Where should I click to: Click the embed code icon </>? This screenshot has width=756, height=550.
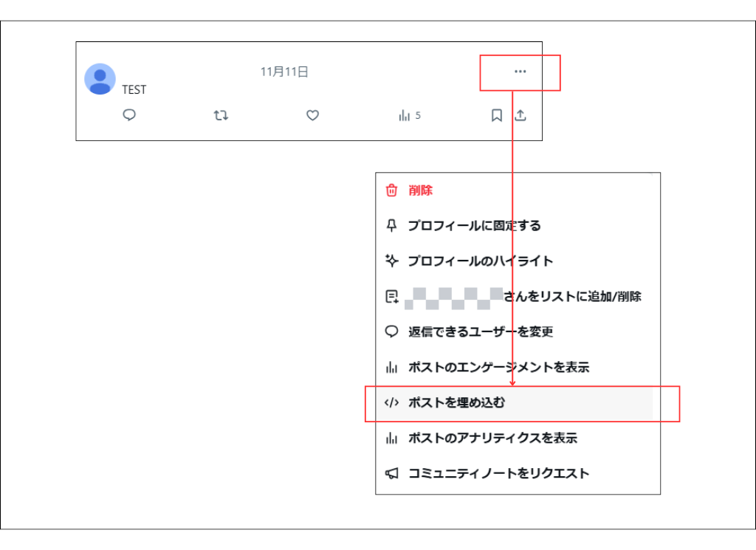point(391,402)
